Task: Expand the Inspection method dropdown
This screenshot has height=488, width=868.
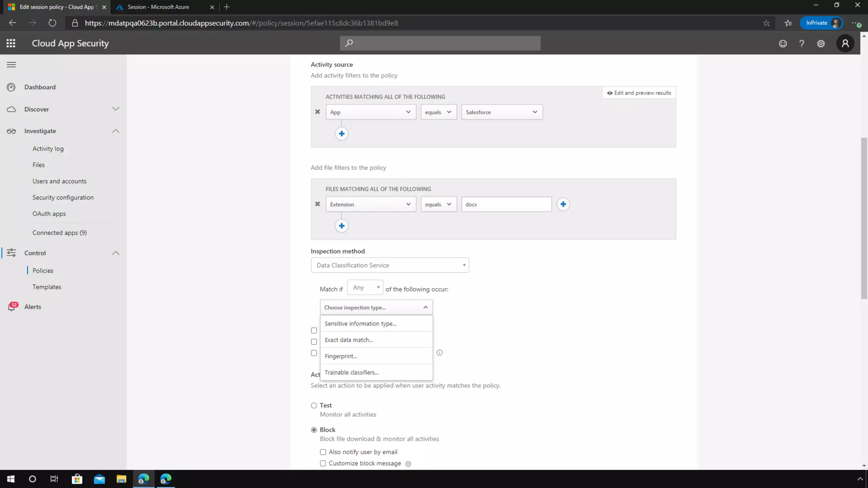Action: coord(389,265)
